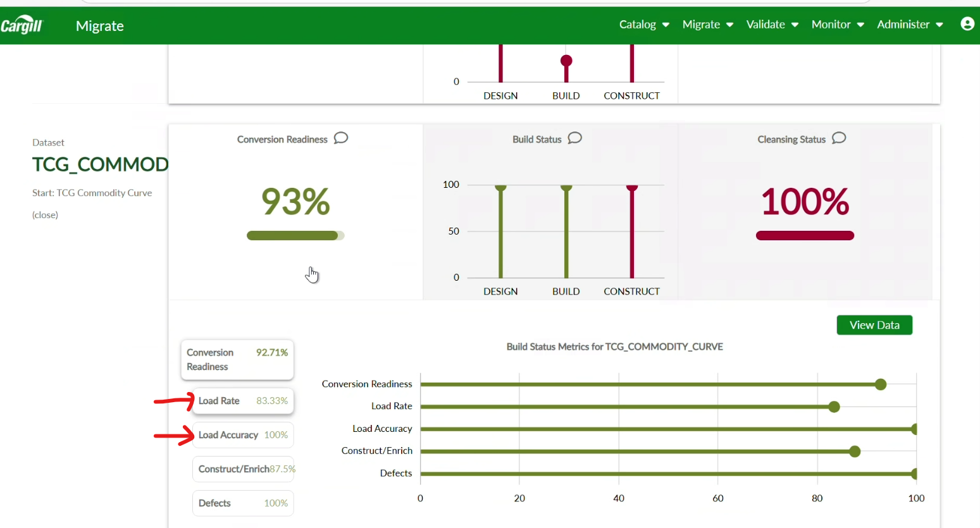Viewport: 980px width, 528px height.
Task: Open the user account profile icon
Action: (967, 24)
